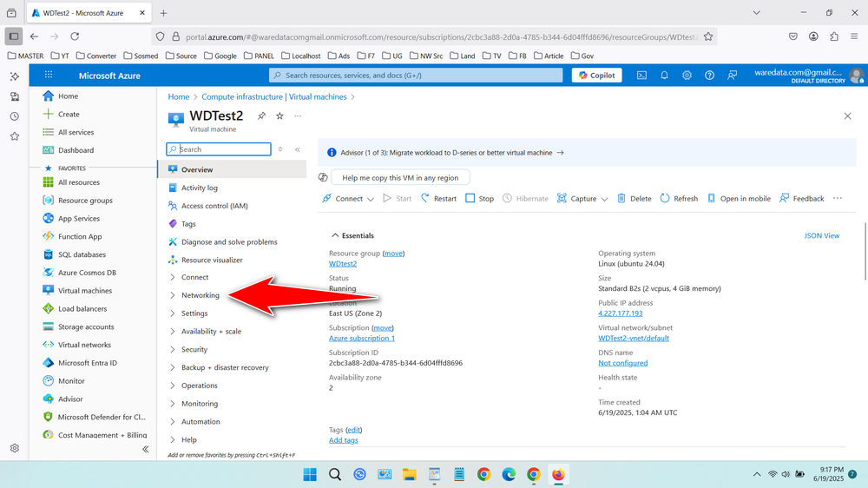This screenshot has width=868, height=488.
Task: Refresh the VM overview
Action: coord(679,198)
